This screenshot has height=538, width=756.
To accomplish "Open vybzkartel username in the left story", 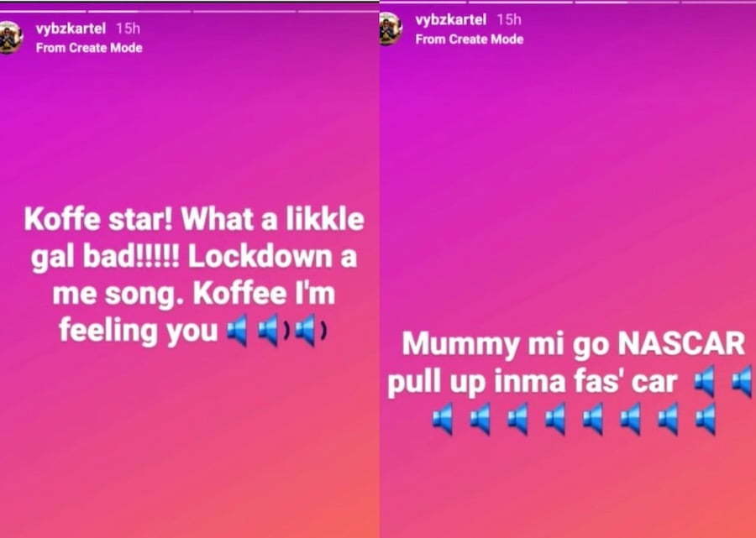I will click(x=71, y=29).
